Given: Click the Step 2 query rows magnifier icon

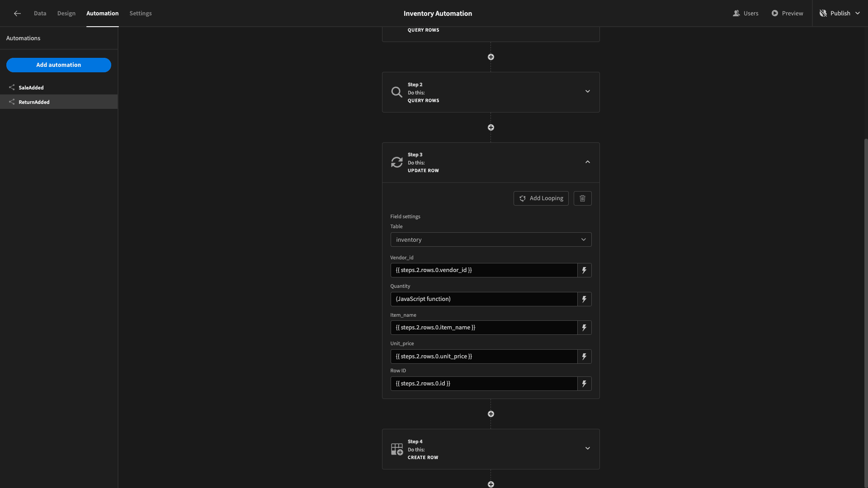Looking at the screenshot, I should 396,92.
